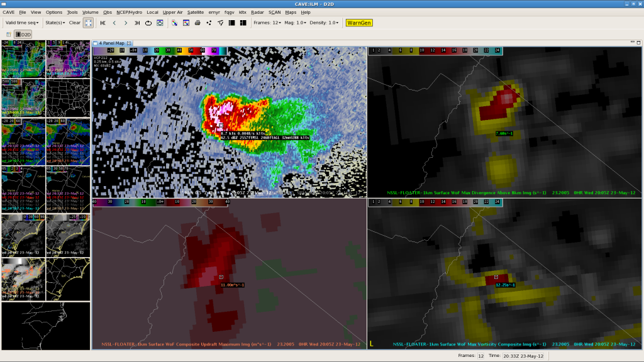Jump to the first frame

point(103,23)
